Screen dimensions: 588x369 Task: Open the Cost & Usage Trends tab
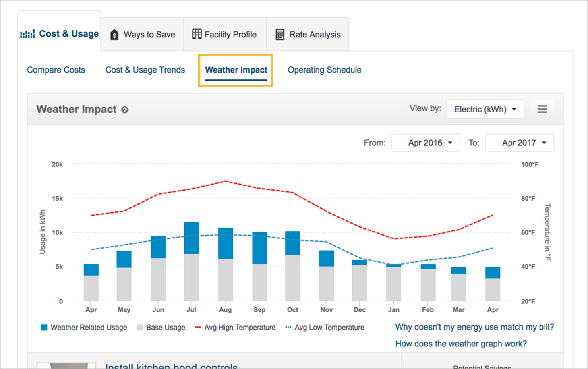pos(145,70)
